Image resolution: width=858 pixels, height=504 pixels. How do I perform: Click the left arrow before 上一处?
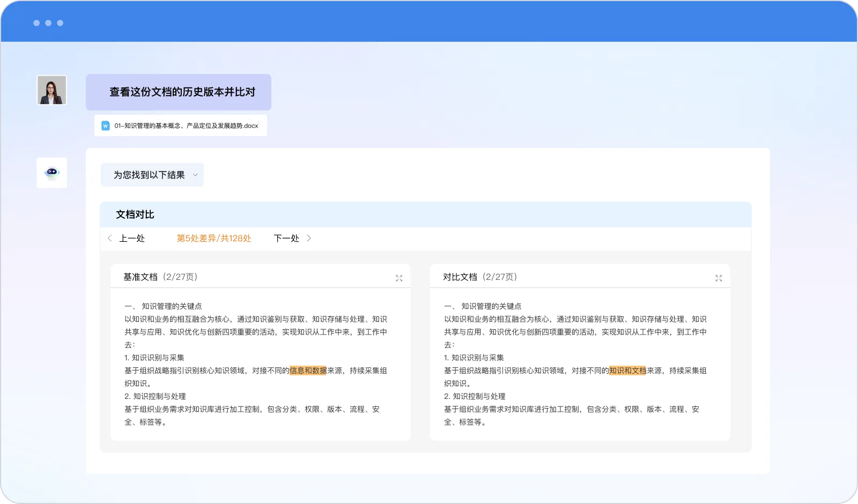[x=109, y=238]
